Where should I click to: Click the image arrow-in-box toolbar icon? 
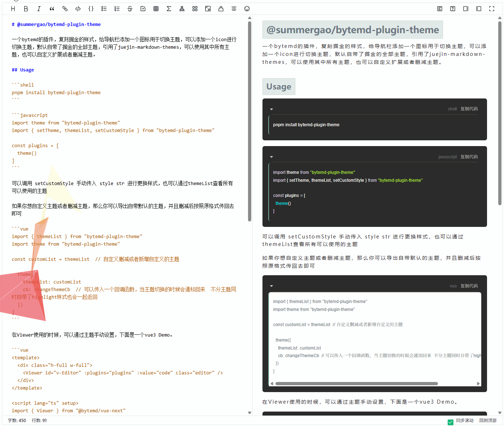click(208, 9)
